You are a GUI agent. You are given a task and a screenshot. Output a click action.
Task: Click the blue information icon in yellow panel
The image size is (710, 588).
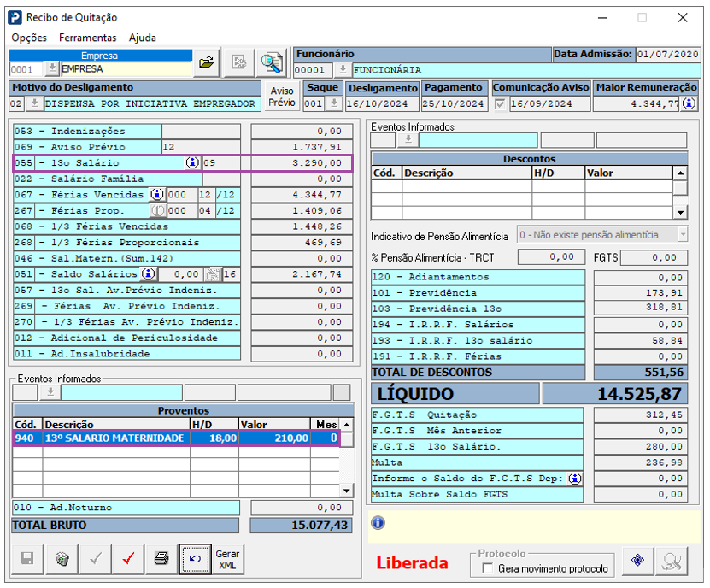pos(378,523)
